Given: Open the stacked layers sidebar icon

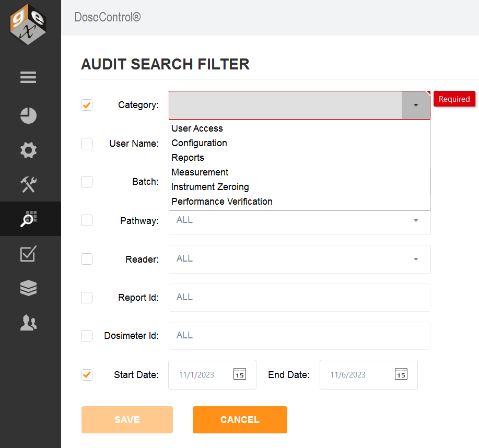Looking at the screenshot, I should coord(28,288).
